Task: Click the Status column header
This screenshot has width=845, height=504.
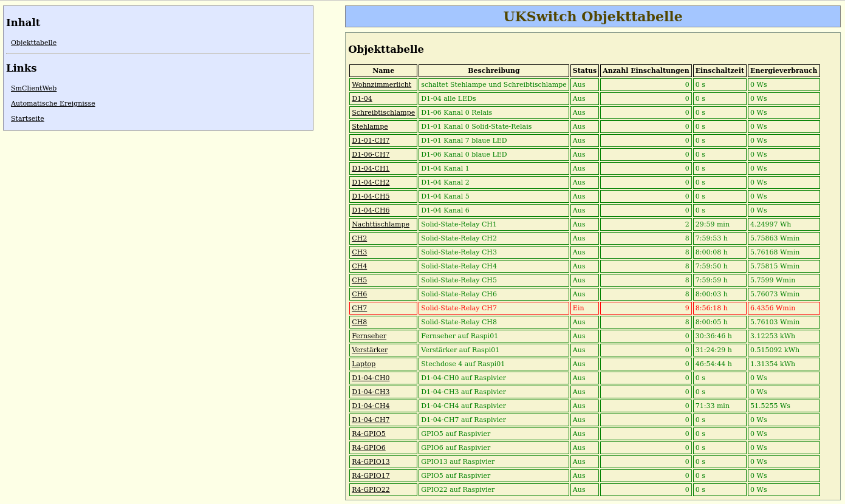Action: (584, 70)
